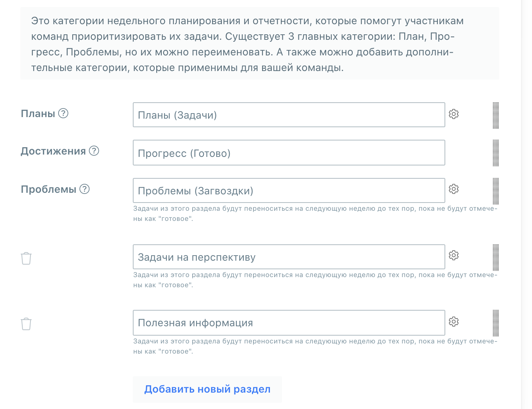Grab the drag handle beside Полезная информация
532x409 pixels.
coord(495,322)
